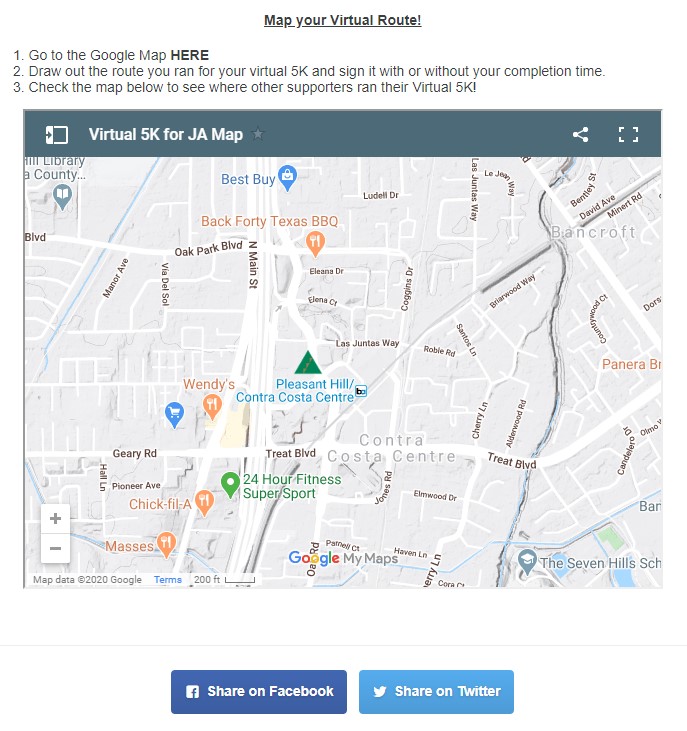Star the Virtual 5K for JA Map

(257, 134)
